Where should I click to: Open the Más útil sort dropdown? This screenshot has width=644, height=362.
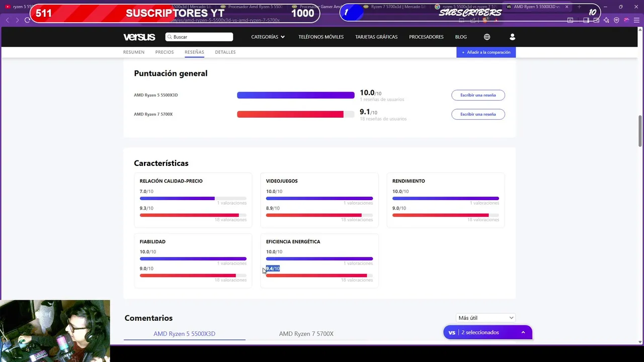(486, 318)
